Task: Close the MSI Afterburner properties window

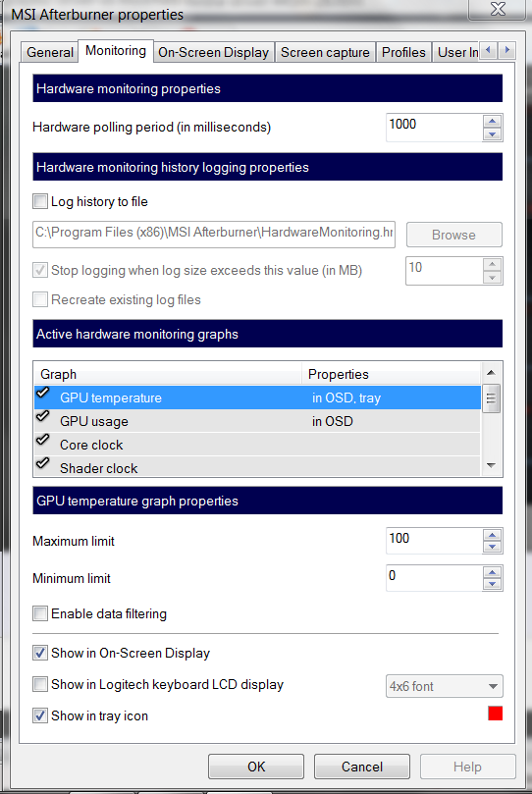Action: [498, 9]
